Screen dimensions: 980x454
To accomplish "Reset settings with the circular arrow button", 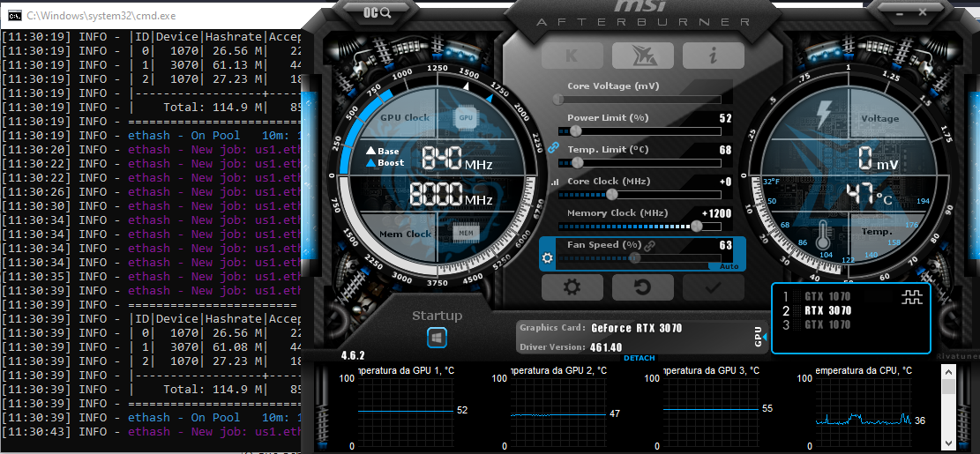I will (x=642, y=287).
